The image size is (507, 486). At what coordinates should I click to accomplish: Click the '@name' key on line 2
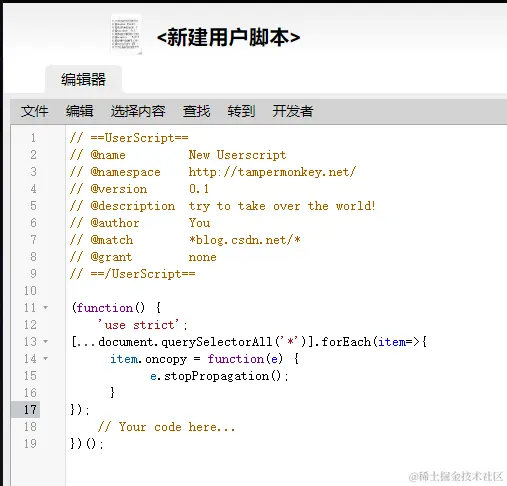(108, 155)
